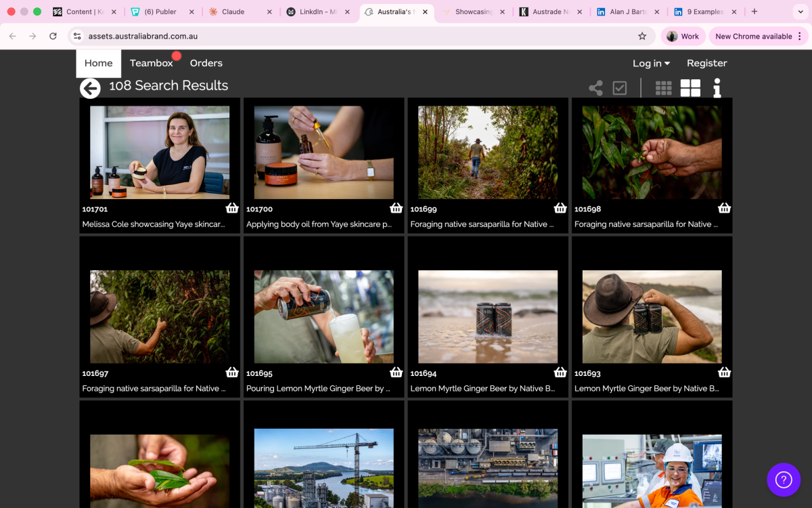This screenshot has width=812, height=508.
Task: Close the Claude tab
Action: (x=269, y=12)
